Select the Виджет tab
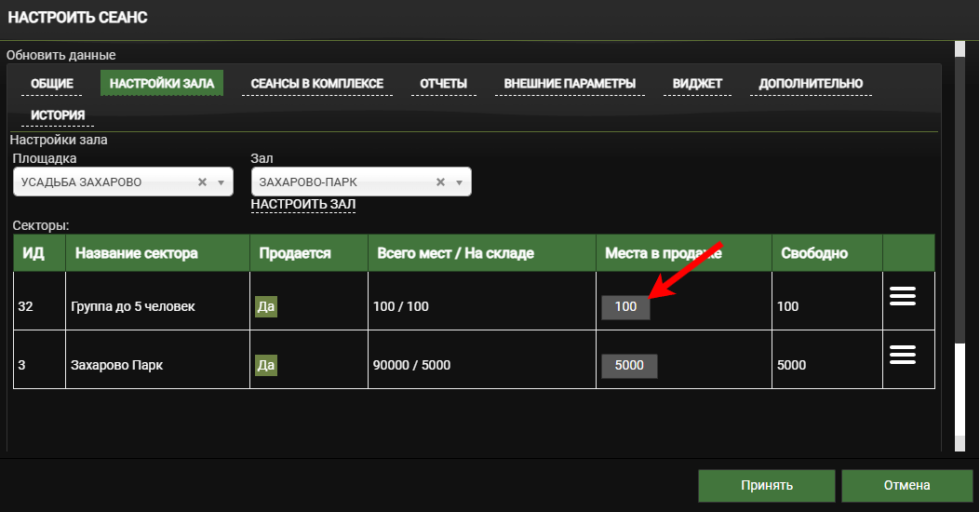 click(x=697, y=84)
